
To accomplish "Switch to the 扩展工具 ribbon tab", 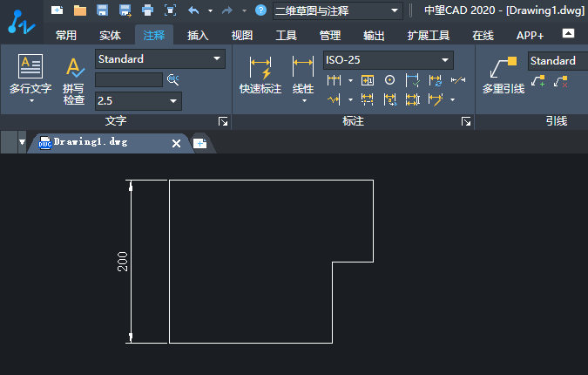I will click(x=429, y=35).
